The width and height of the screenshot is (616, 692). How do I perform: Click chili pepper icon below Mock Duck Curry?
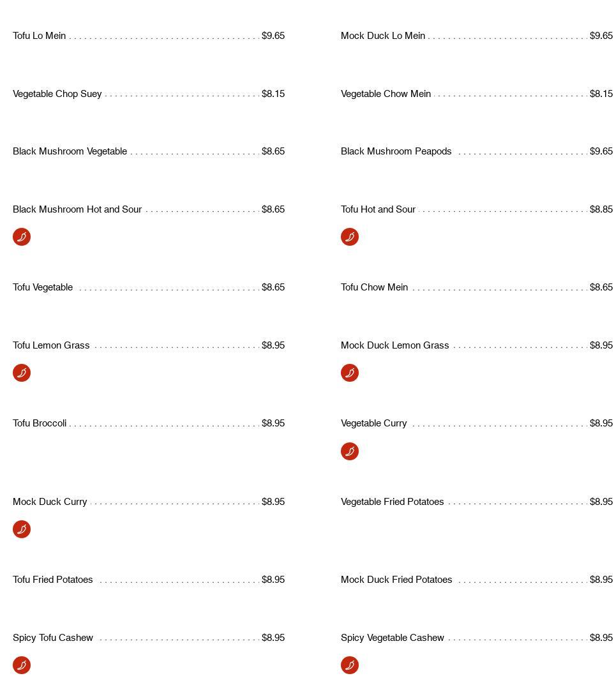[x=22, y=529]
